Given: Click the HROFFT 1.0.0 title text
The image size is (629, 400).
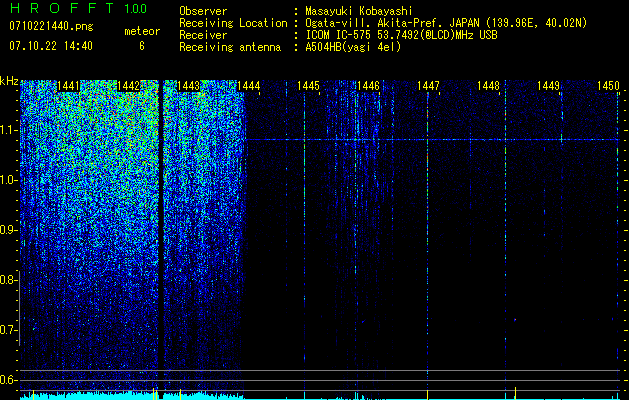Looking at the screenshot, I should tap(78, 8).
